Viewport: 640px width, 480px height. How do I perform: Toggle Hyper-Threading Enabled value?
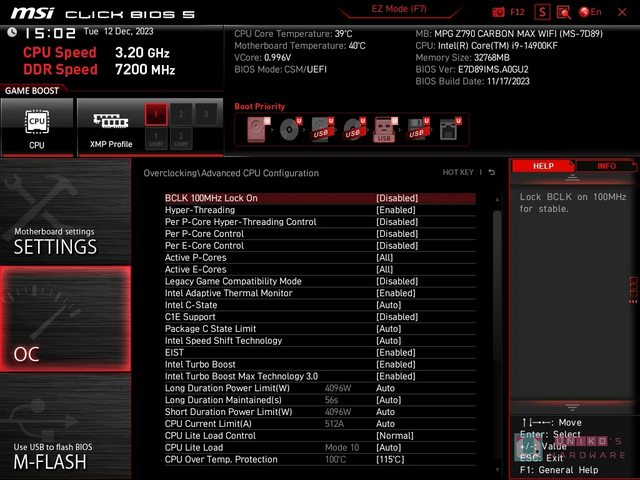click(396, 210)
